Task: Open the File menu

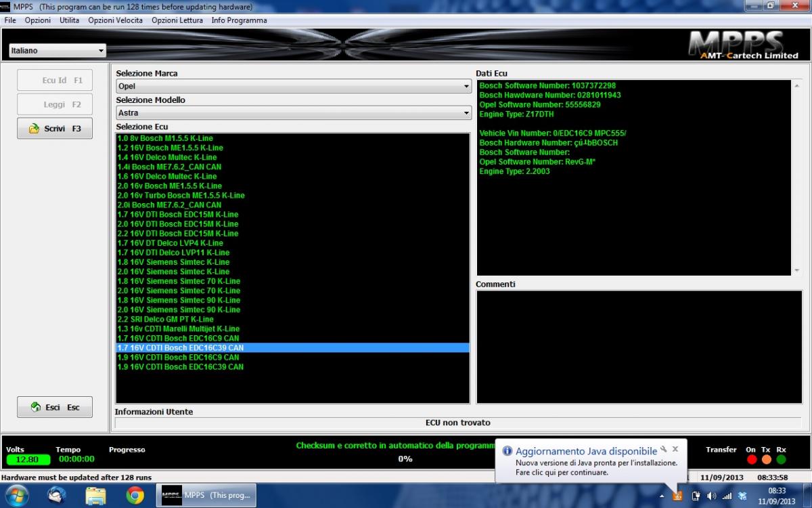Action: [10, 20]
